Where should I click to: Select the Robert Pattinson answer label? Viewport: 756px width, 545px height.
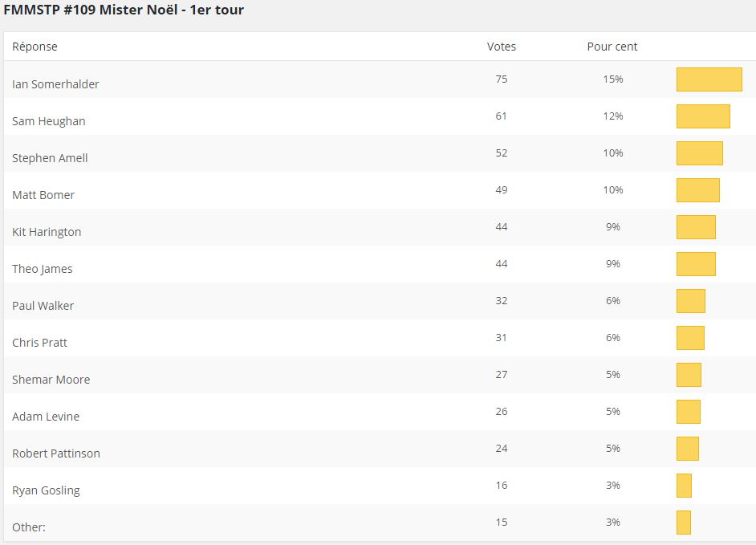tap(56, 453)
